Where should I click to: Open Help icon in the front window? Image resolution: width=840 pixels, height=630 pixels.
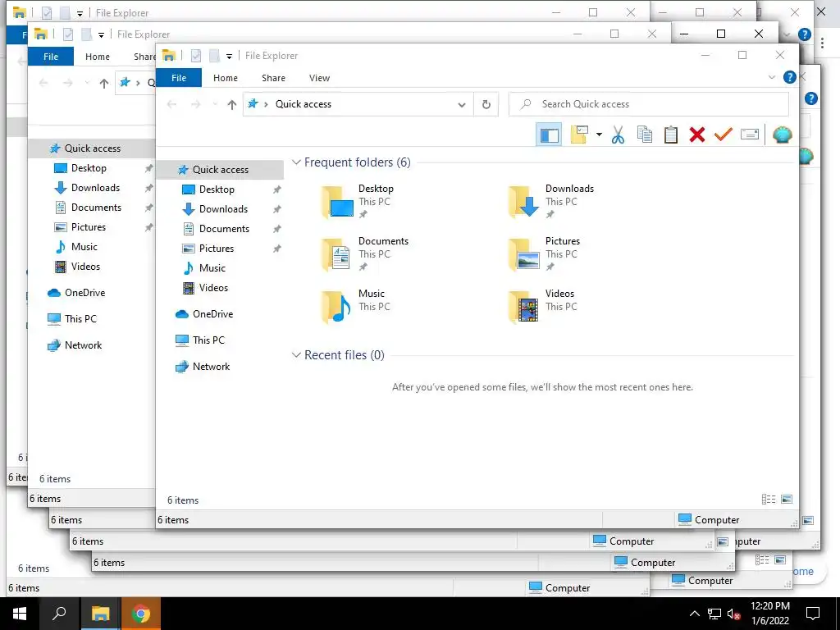point(789,77)
